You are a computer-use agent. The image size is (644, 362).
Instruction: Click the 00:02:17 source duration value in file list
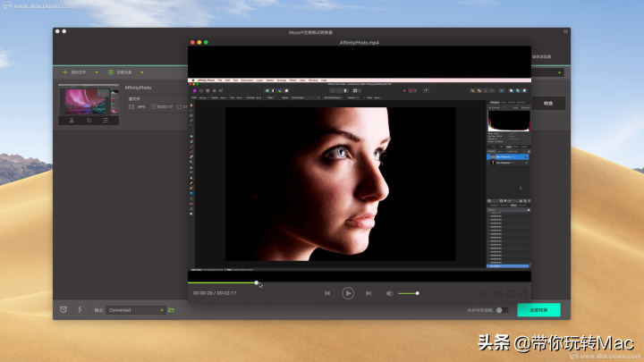[x=165, y=106]
